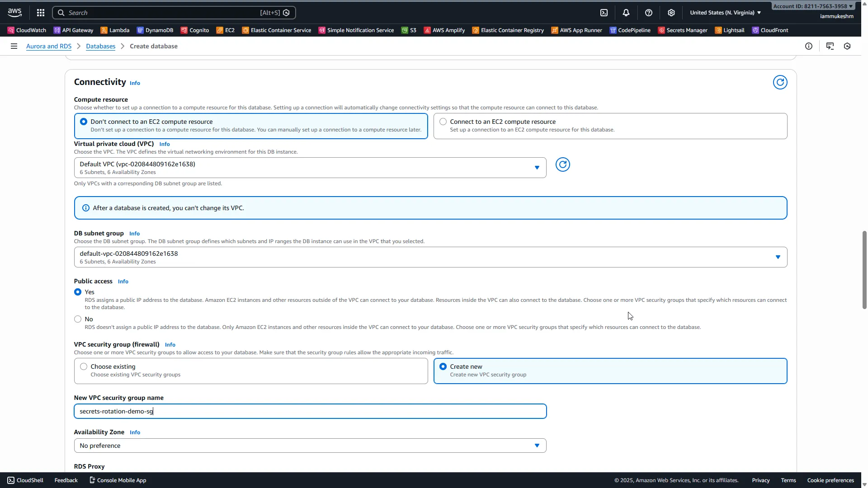
Task: Click inside the New VPC security group name field
Action: click(310, 411)
